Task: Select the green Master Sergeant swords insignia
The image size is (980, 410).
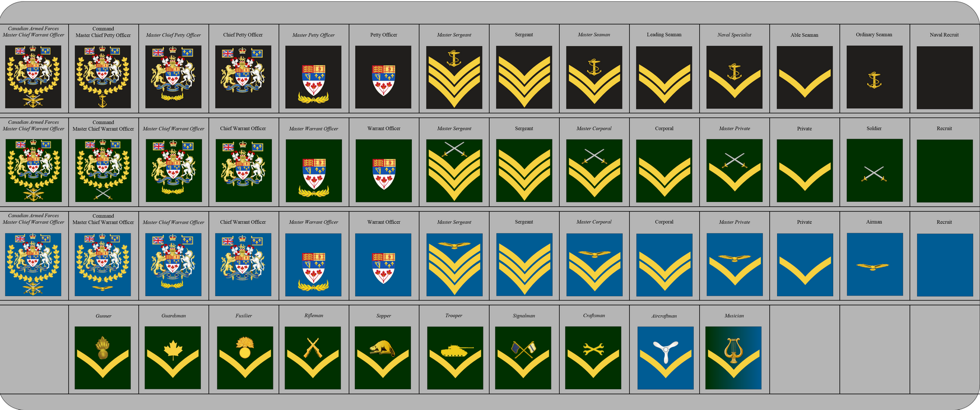Action: point(454,171)
